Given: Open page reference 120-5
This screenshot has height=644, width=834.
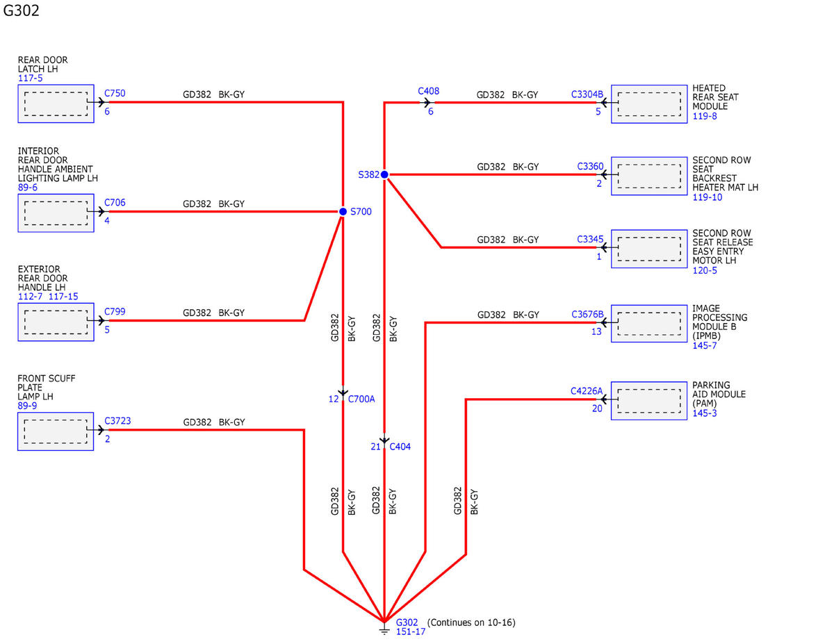Looking at the screenshot, I should (705, 270).
